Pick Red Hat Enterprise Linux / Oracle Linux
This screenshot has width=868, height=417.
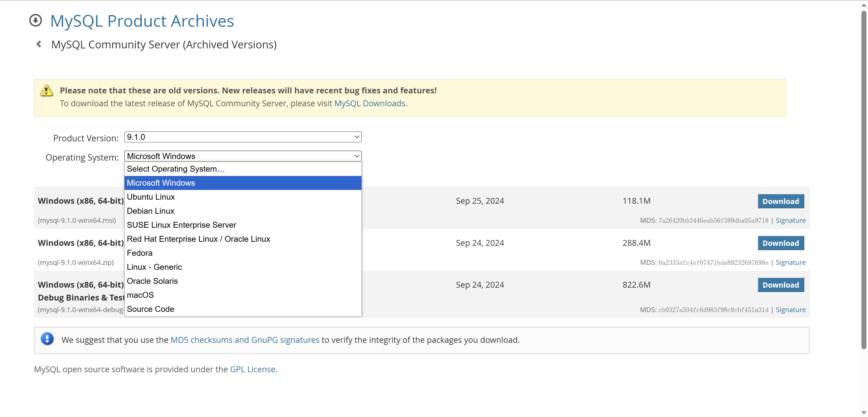(x=198, y=239)
